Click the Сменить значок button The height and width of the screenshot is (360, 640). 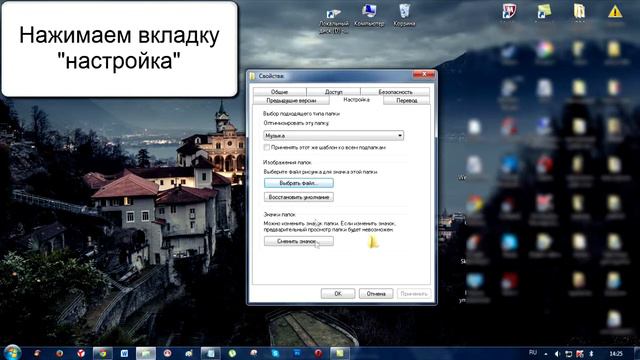(x=299, y=241)
